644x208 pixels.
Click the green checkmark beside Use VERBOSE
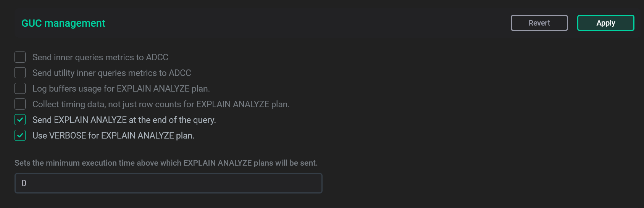tap(20, 135)
